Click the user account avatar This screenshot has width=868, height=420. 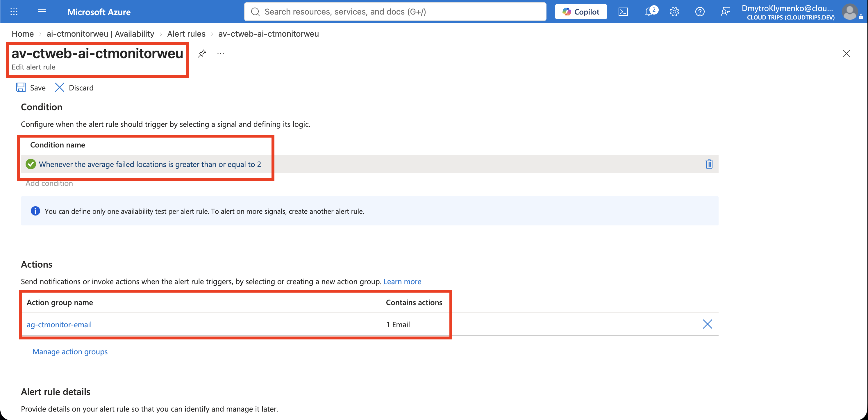tap(850, 12)
